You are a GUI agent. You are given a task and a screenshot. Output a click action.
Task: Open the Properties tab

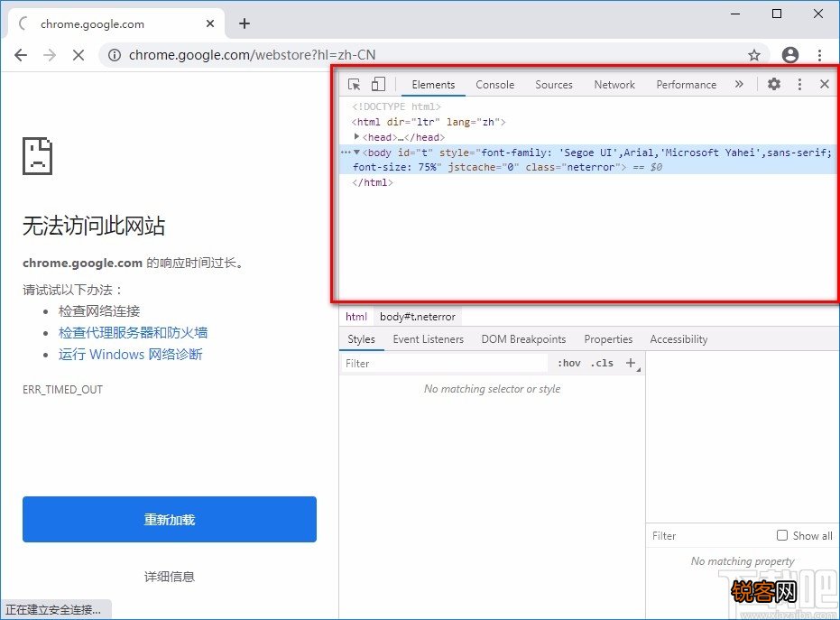click(608, 339)
